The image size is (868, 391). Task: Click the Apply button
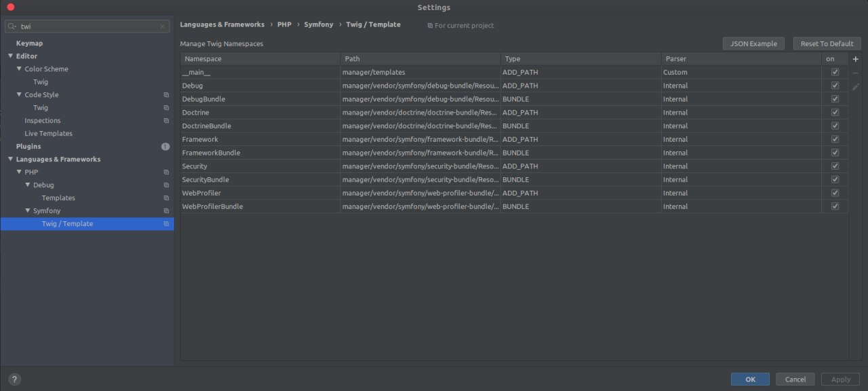coord(841,379)
